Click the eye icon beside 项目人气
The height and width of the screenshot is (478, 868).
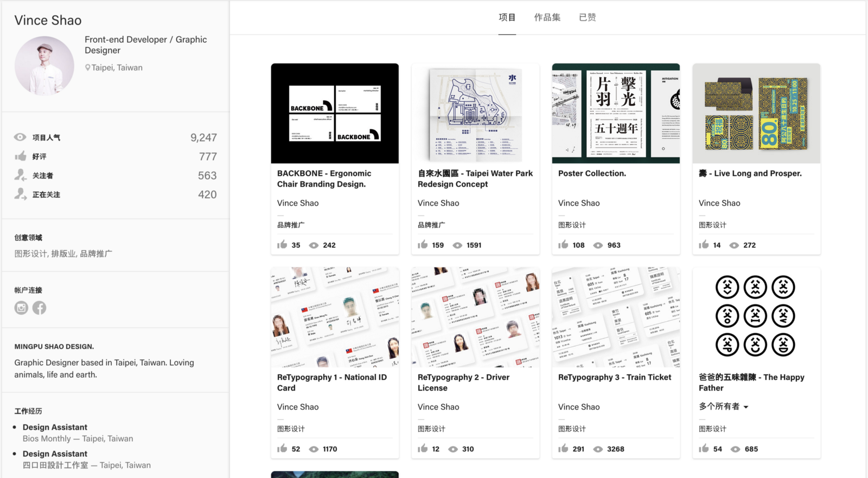pos(20,137)
